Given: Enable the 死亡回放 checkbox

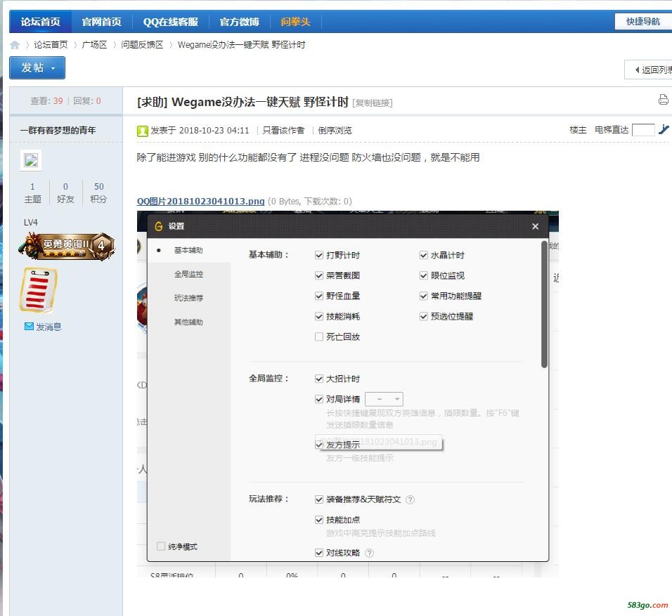Looking at the screenshot, I should (x=319, y=337).
